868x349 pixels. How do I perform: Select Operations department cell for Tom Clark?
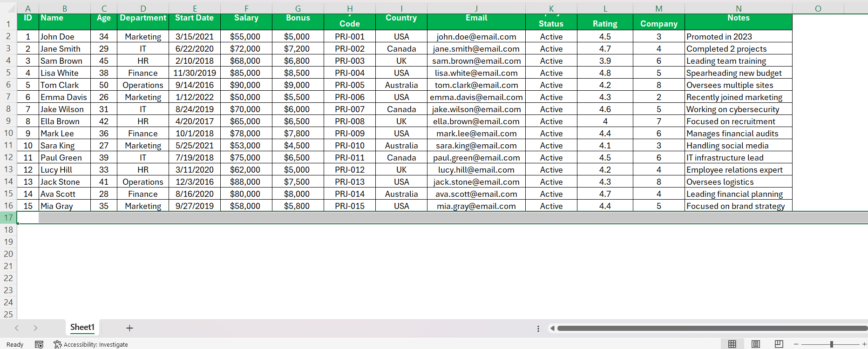[x=143, y=85]
